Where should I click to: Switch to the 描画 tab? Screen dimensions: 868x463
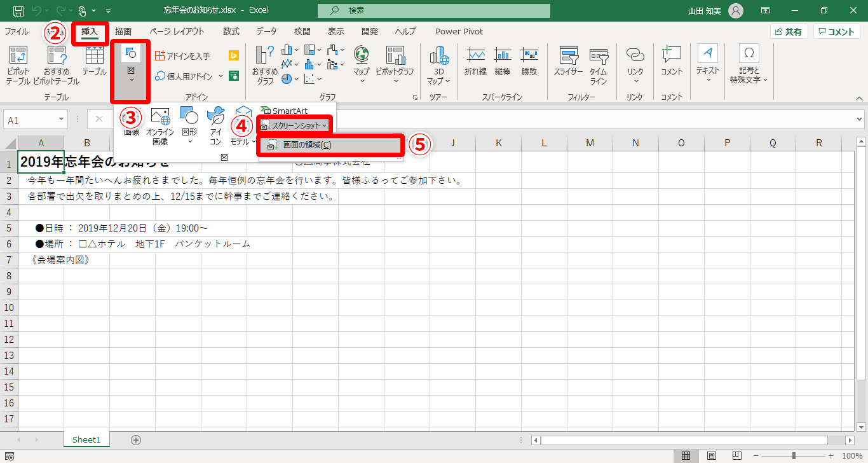tap(123, 31)
